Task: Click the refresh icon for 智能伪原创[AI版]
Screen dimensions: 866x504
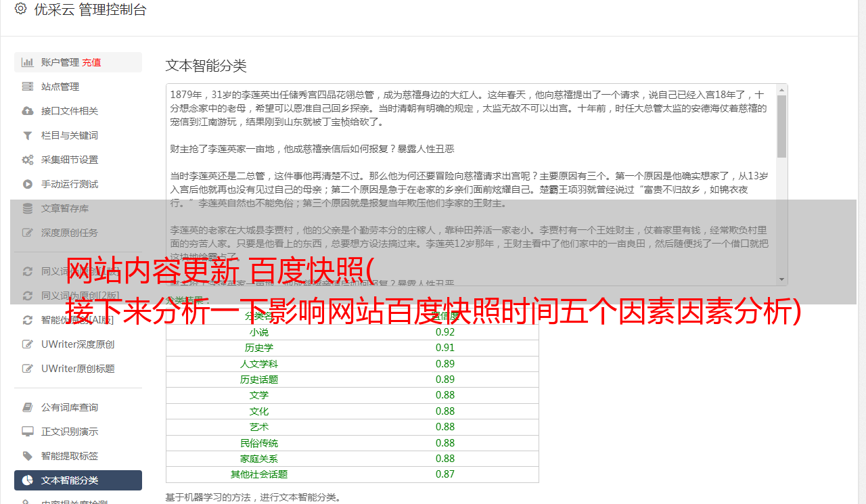Action: (x=28, y=320)
